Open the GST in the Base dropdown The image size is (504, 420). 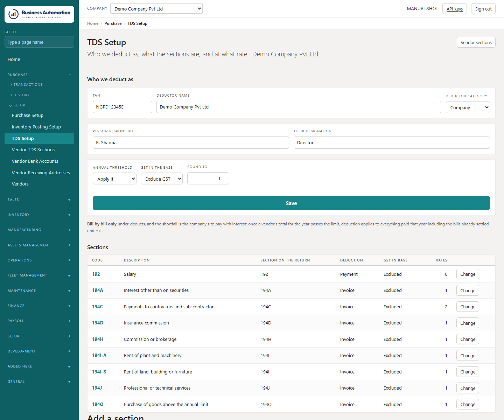click(162, 179)
